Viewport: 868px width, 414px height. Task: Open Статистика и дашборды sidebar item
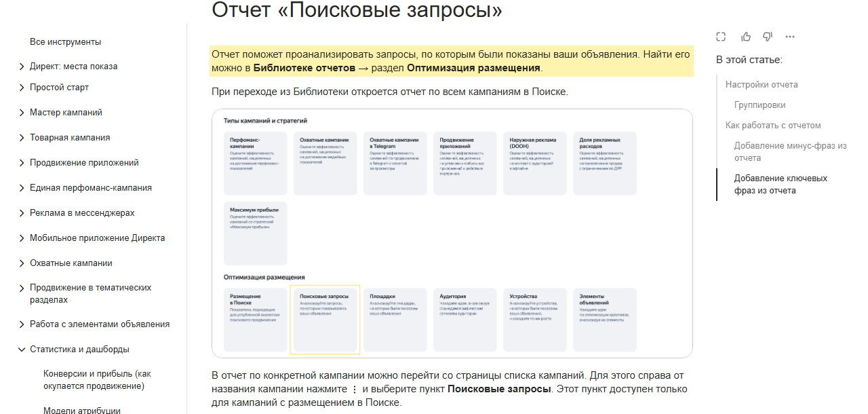[79, 350]
